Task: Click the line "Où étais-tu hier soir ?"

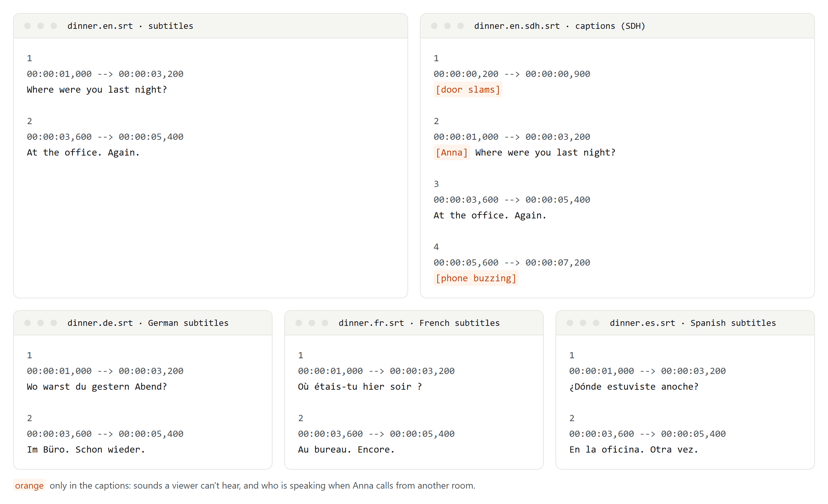Action: pos(360,387)
